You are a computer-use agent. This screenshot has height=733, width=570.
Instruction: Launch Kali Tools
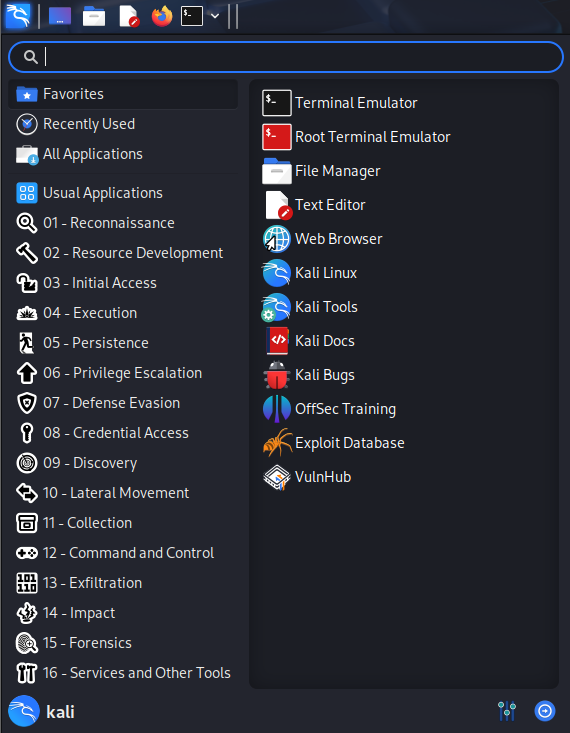[310, 307]
